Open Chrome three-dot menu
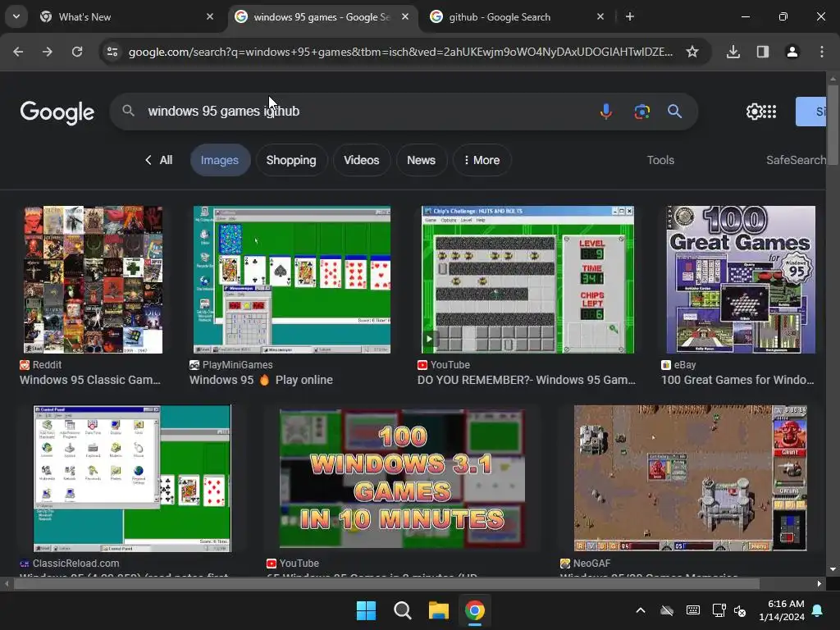Screen dimensions: 840x630 822,52
